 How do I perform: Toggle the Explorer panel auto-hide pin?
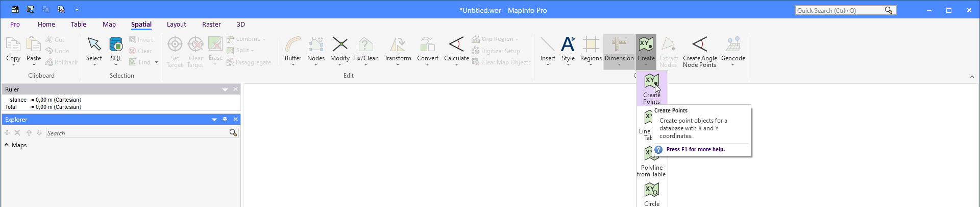coord(225,119)
